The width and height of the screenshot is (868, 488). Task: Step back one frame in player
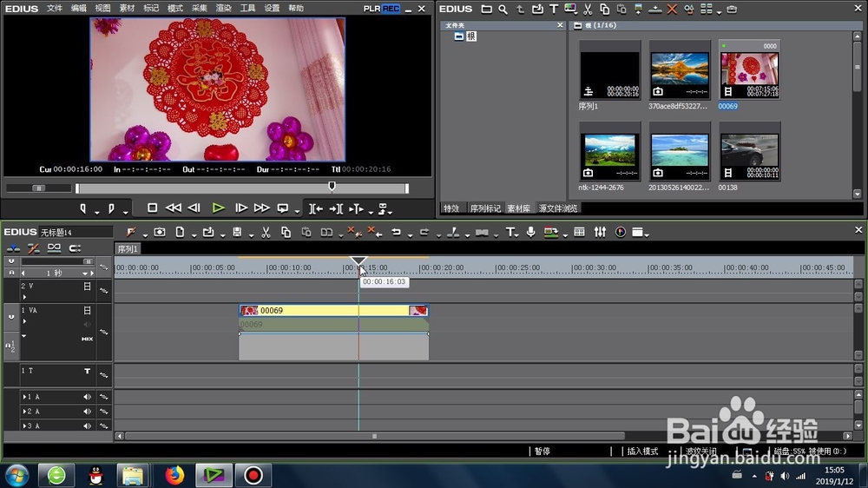pos(194,208)
